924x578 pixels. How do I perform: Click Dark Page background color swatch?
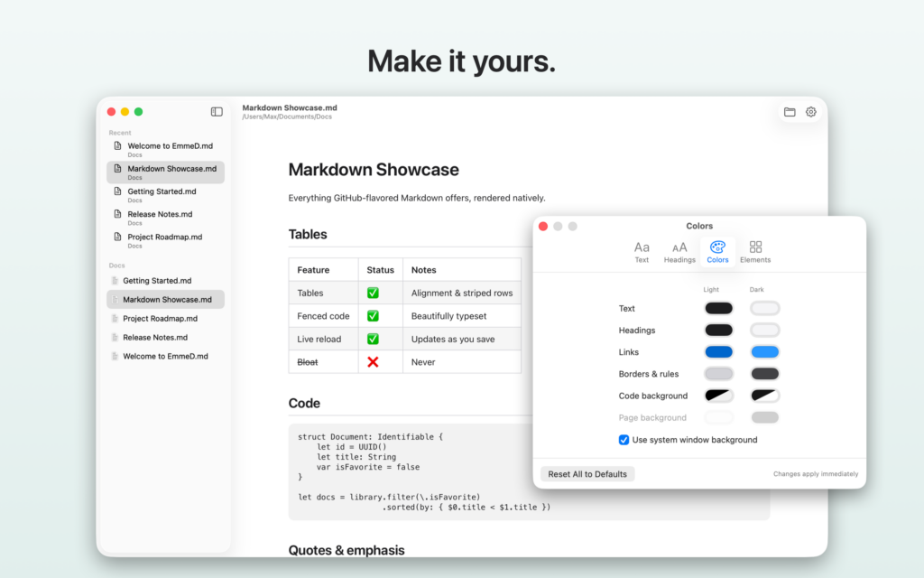click(764, 417)
